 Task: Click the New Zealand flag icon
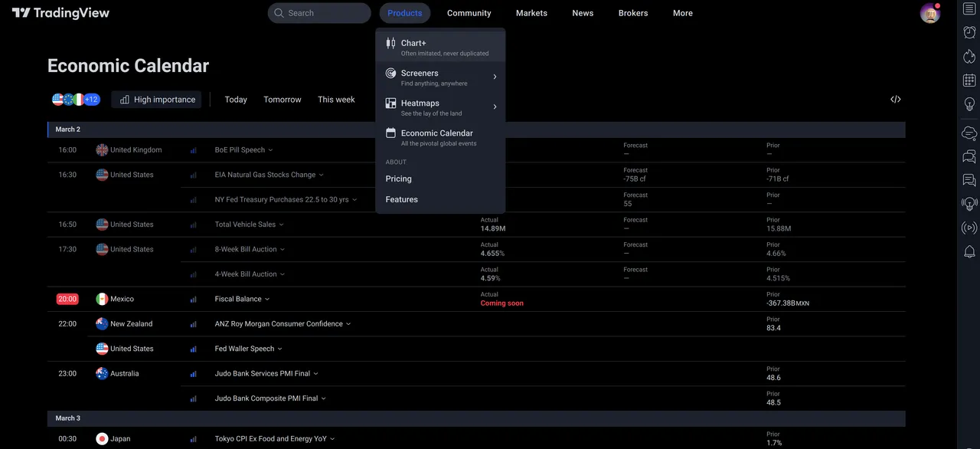102,324
